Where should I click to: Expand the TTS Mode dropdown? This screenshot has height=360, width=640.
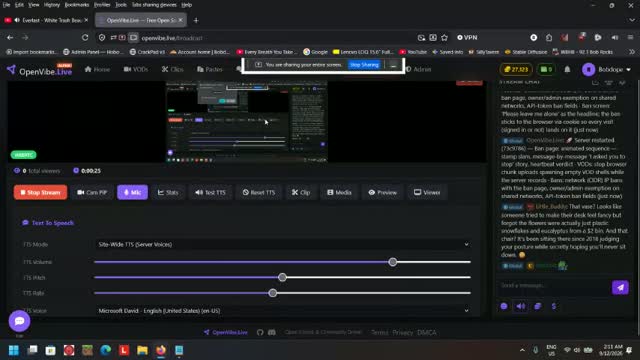[283, 244]
